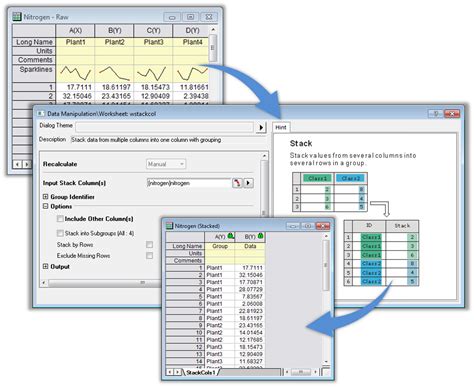Click the dialog options scroll-up arrow
Image resolution: width=474 pixels, height=387 pixels.
pyautogui.click(x=264, y=156)
